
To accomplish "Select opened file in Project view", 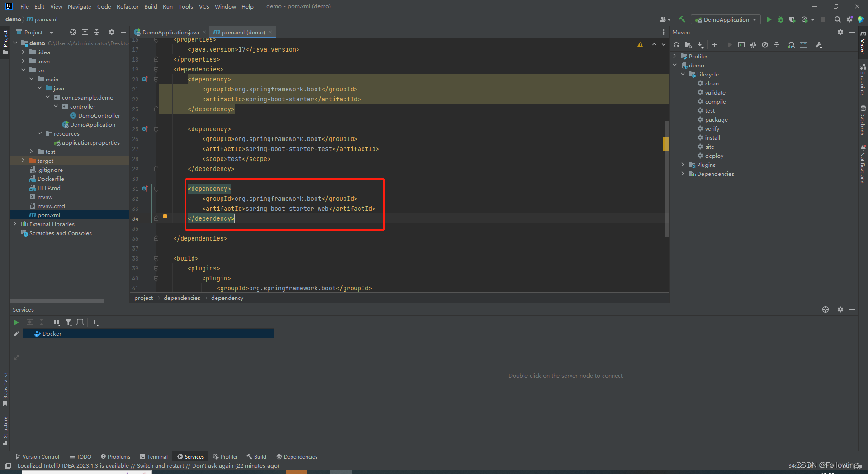I will [73, 32].
